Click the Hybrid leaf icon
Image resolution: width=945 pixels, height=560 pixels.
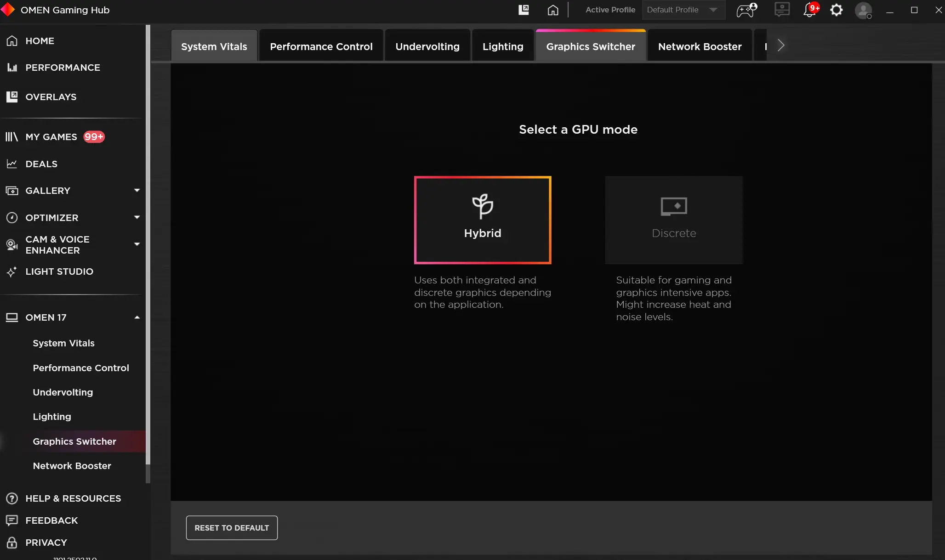point(483,206)
